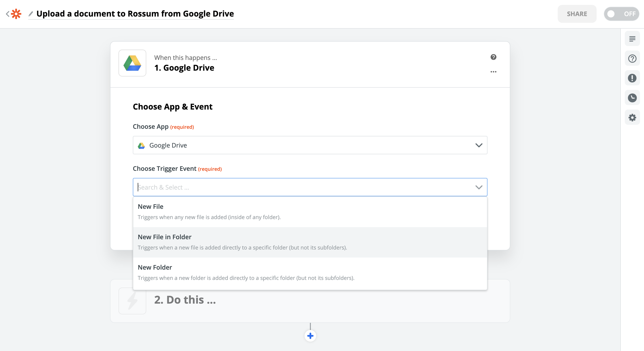
Task: Click the step help question mark icon
Action: click(x=493, y=57)
